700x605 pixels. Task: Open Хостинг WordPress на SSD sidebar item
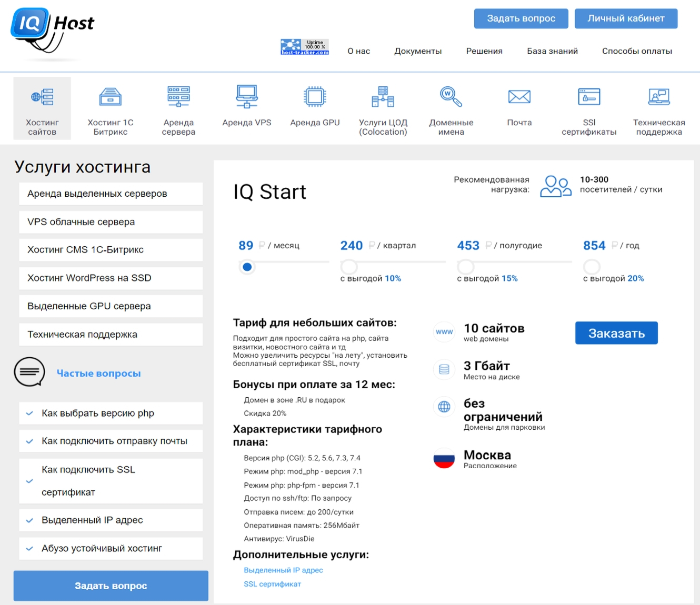[111, 278]
